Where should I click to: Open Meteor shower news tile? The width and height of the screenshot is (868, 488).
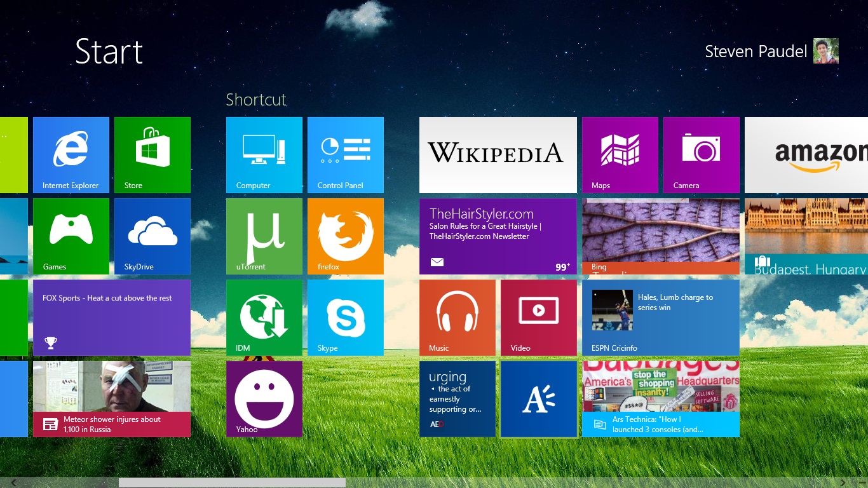coord(112,399)
